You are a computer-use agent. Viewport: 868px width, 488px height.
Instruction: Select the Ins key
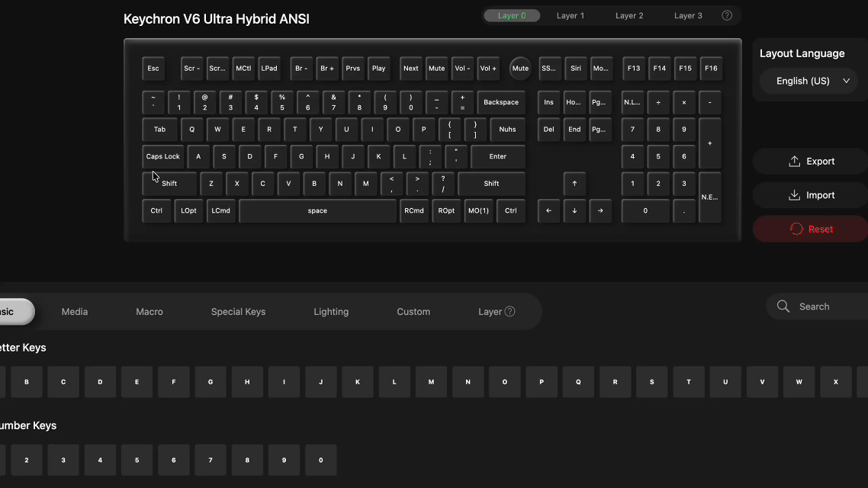click(x=548, y=102)
